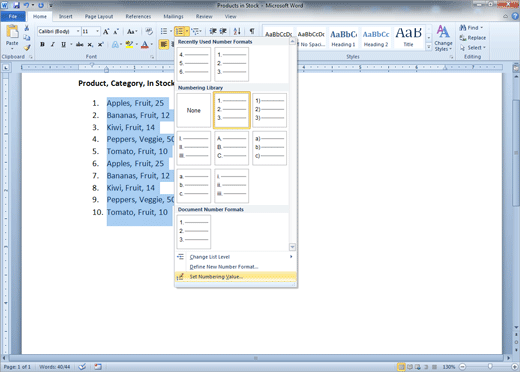Screen dimensions: 520x372
Task: Open the Change Case menu
Action: pos(132,31)
